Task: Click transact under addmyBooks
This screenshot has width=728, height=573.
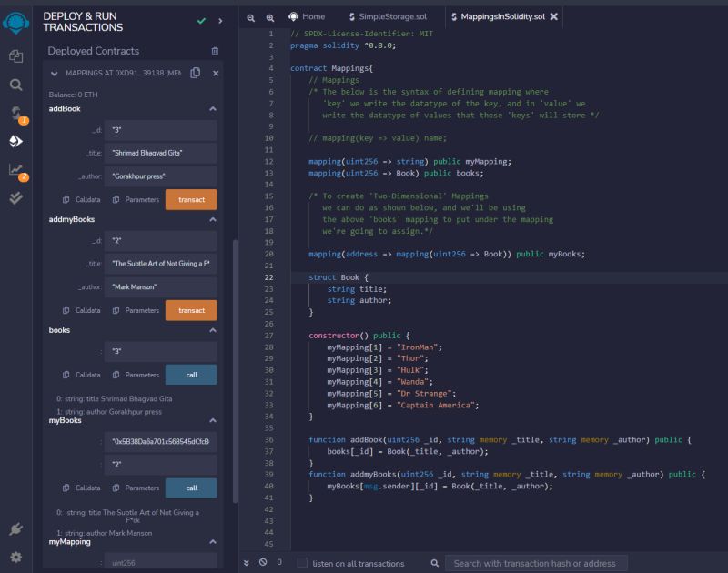Action: click(x=191, y=310)
